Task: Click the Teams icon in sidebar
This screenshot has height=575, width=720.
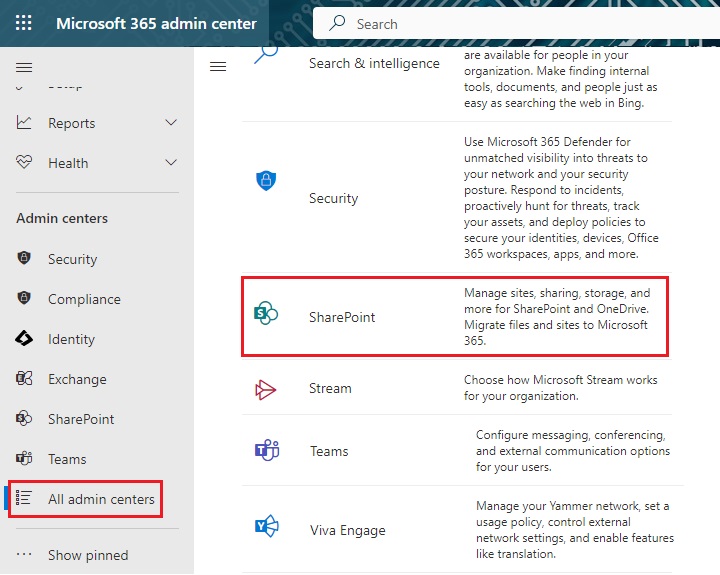Action: (24, 458)
